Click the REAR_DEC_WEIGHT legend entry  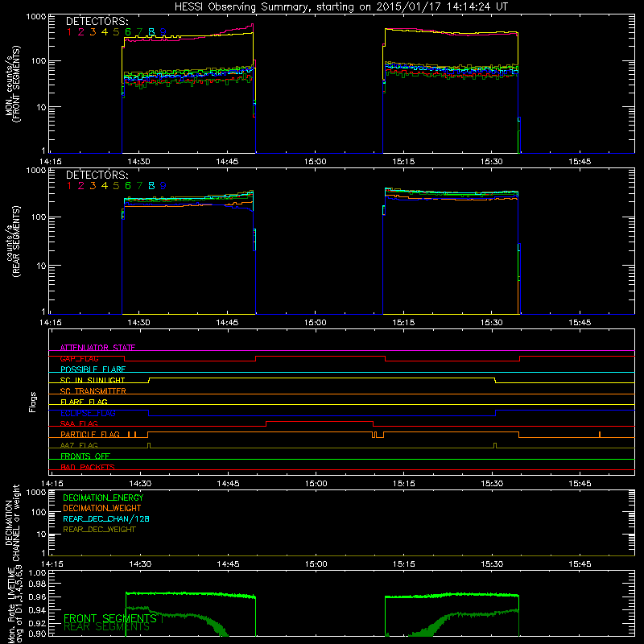pyautogui.click(x=99, y=530)
